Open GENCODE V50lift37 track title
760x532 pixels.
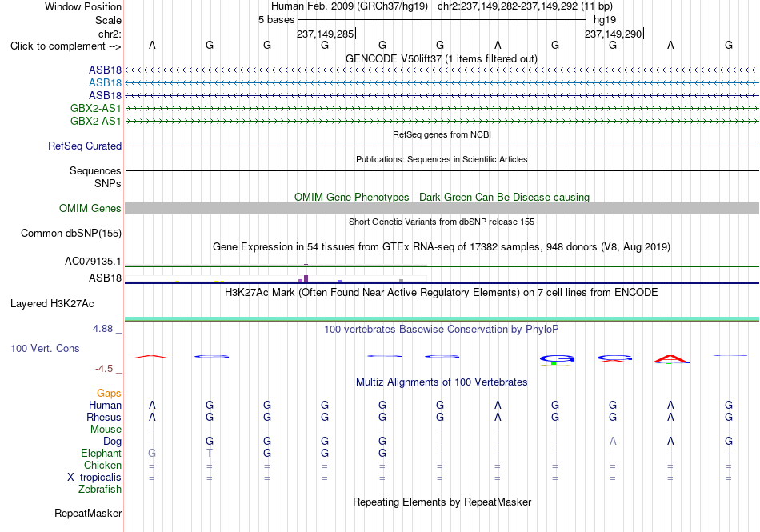point(442,58)
